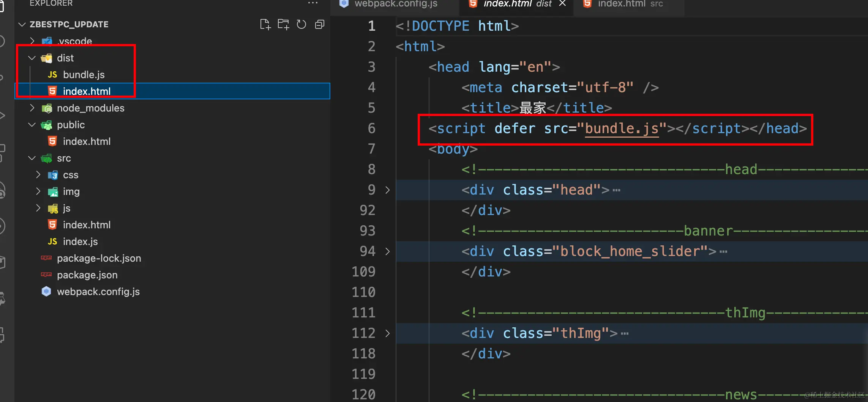Collapse all folders in Explorer
Viewport: 868px width, 402px height.
tap(320, 25)
